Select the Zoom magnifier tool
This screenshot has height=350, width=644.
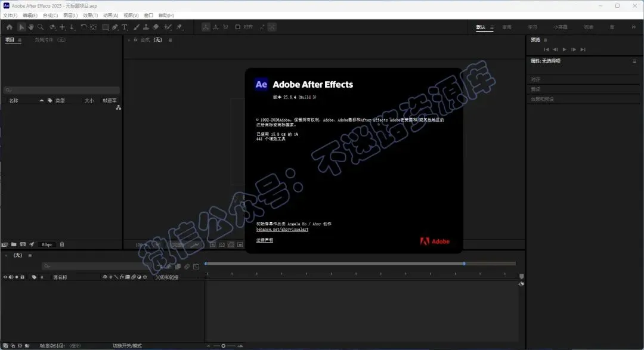point(41,27)
